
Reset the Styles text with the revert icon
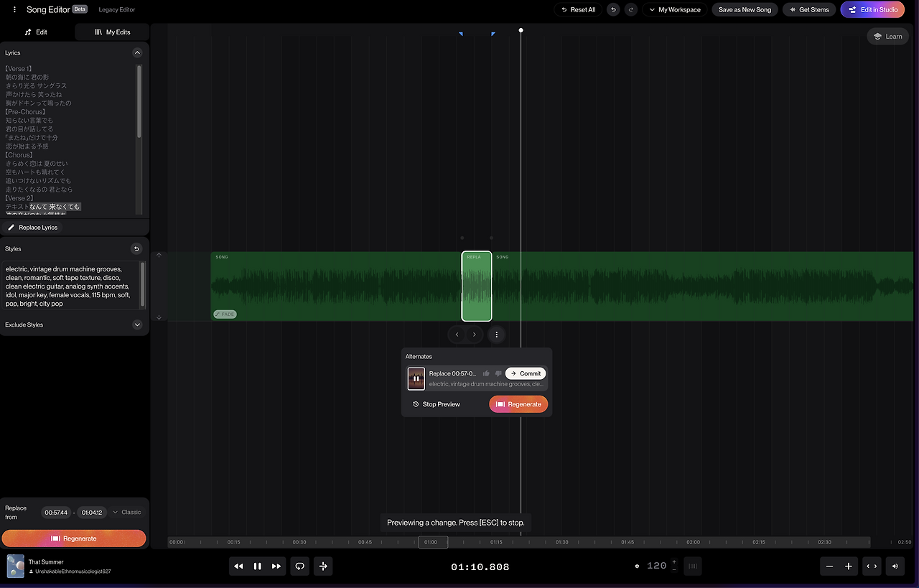(x=136, y=249)
